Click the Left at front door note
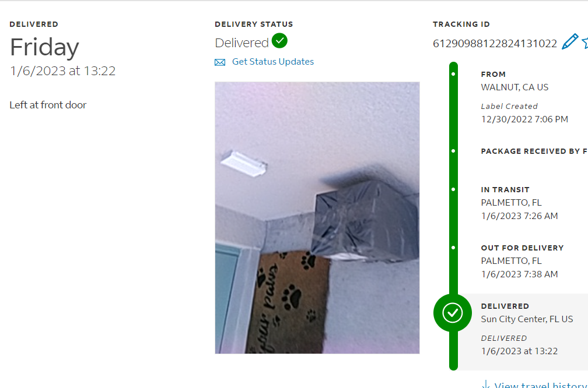 (x=48, y=105)
